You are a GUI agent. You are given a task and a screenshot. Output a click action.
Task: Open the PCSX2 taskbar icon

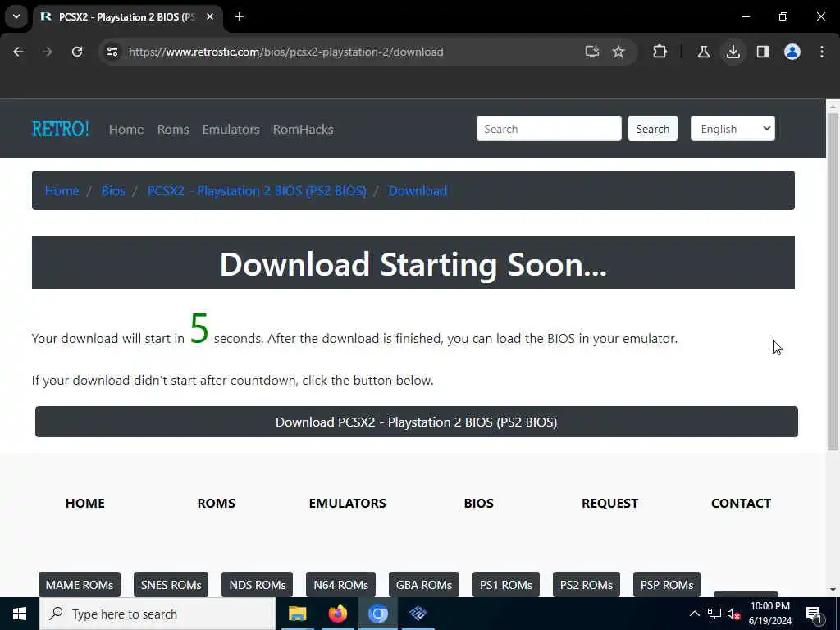point(418,614)
